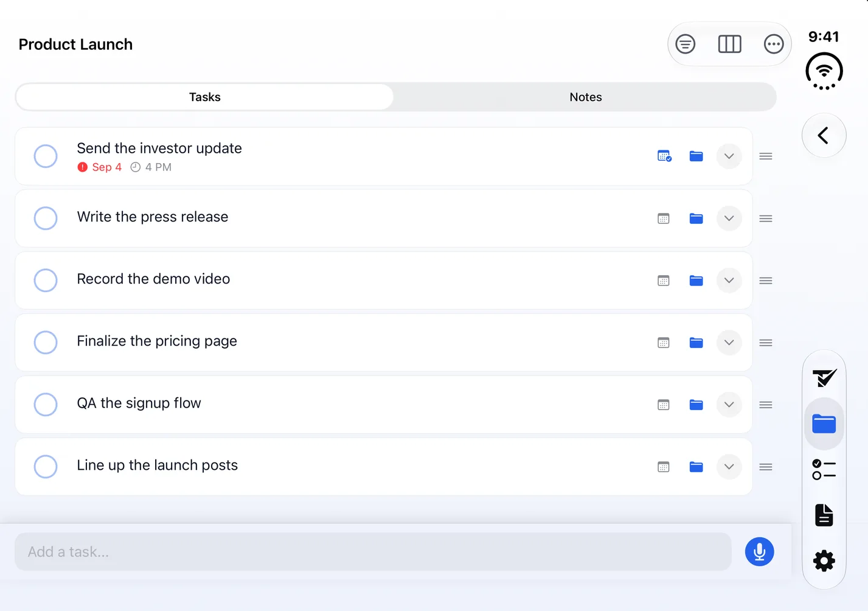This screenshot has height=611, width=868.
Task: Open the checkmark app logo in sidebar
Action: coord(824,378)
